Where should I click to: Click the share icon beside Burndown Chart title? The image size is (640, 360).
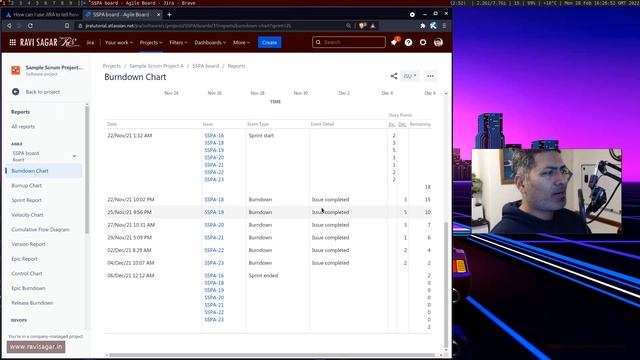393,76
